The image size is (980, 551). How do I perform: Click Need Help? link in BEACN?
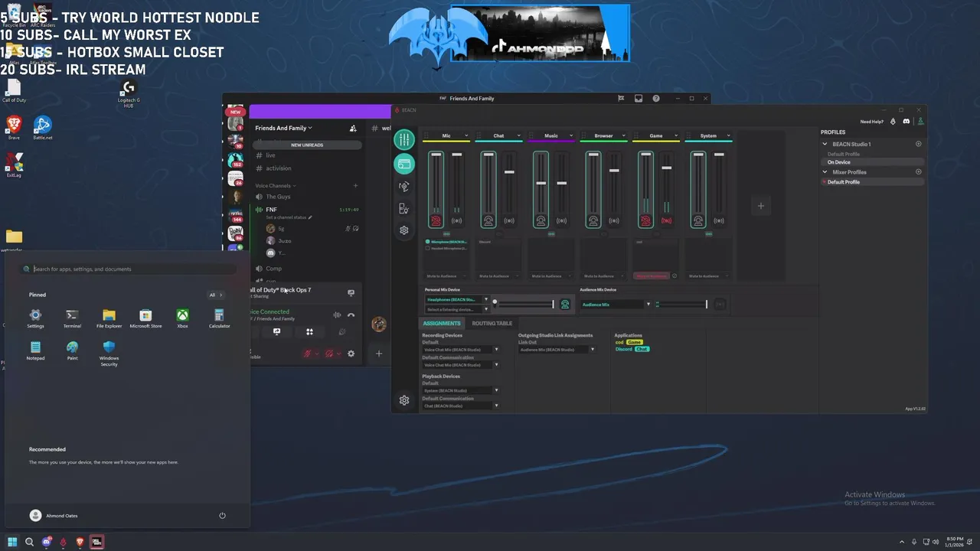click(x=871, y=122)
